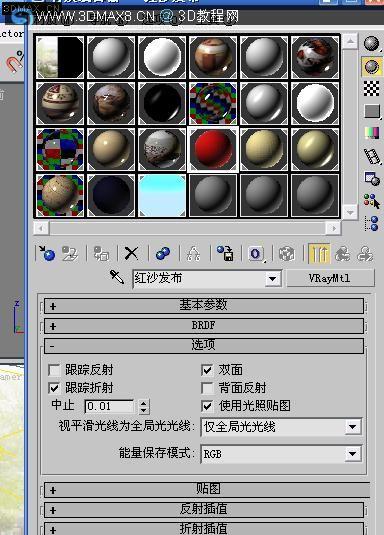The height and width of the screenshot is (535, 384).
Task: Click the Reset Map X icon
Action: coord(131,254)
